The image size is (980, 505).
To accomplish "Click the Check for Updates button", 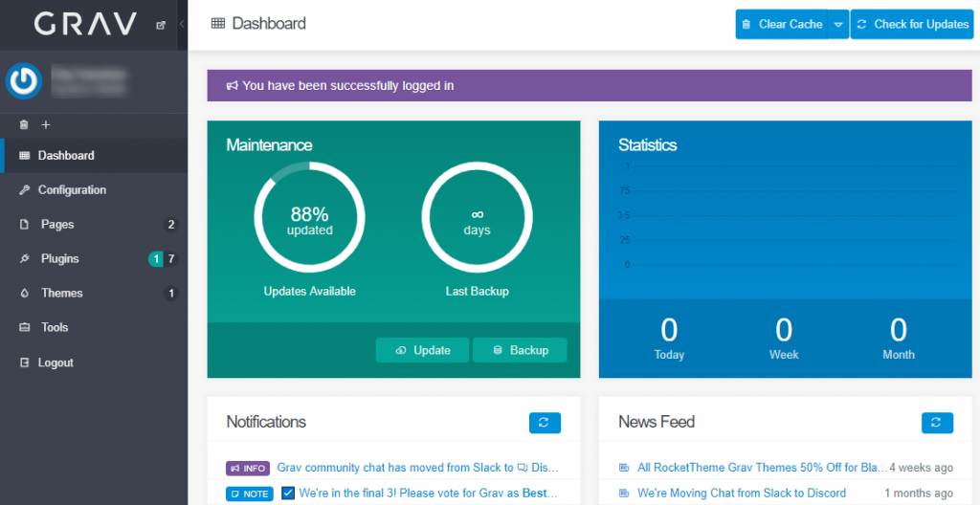I will (912, 25).
